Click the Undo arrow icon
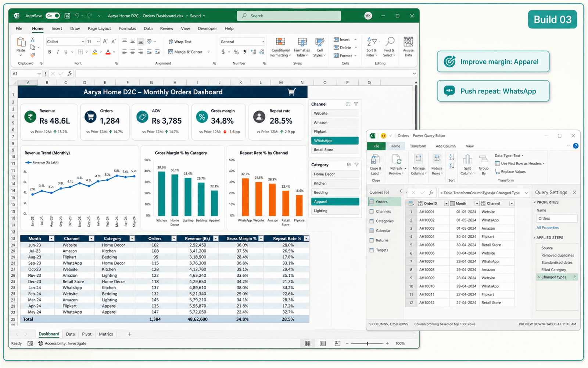This screenshot has width=588, height=368. (77, 16)
